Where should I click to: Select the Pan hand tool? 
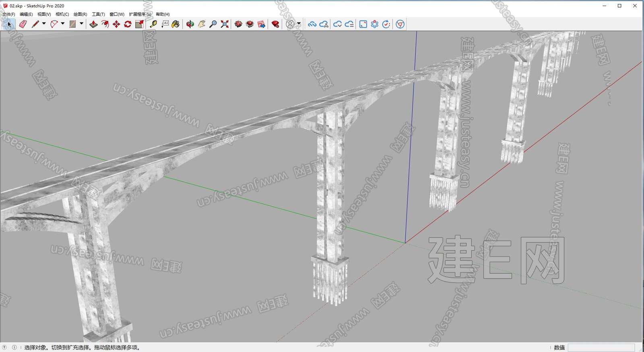tap(202, 24)
